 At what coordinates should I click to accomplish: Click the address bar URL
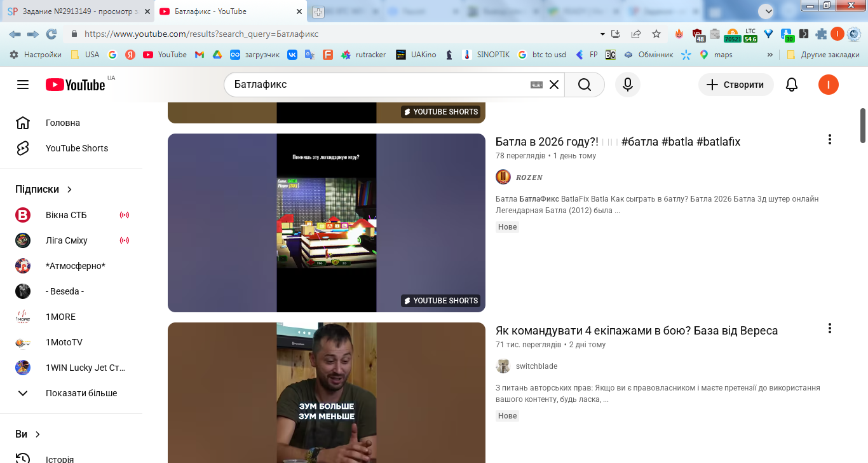[201, 34]
